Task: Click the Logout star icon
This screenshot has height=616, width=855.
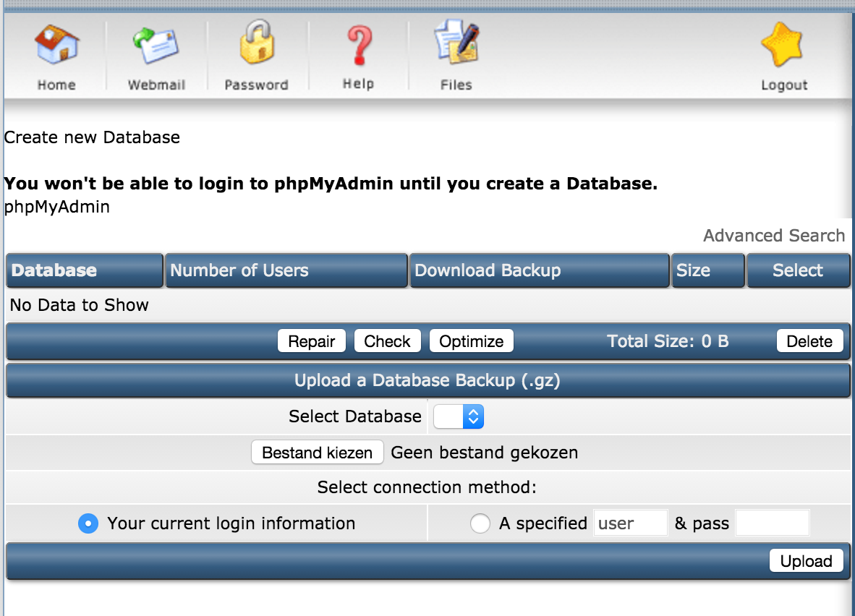Action: point(783,45)
